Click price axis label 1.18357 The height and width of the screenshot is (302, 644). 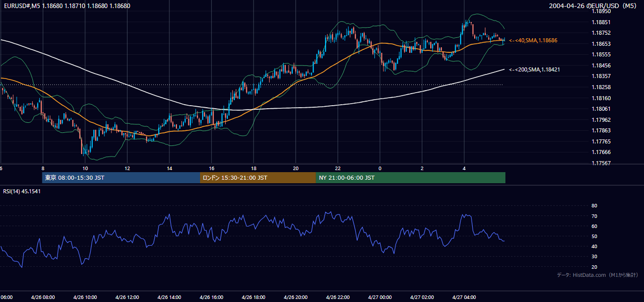pyautogui.click(x=601, y=76)
